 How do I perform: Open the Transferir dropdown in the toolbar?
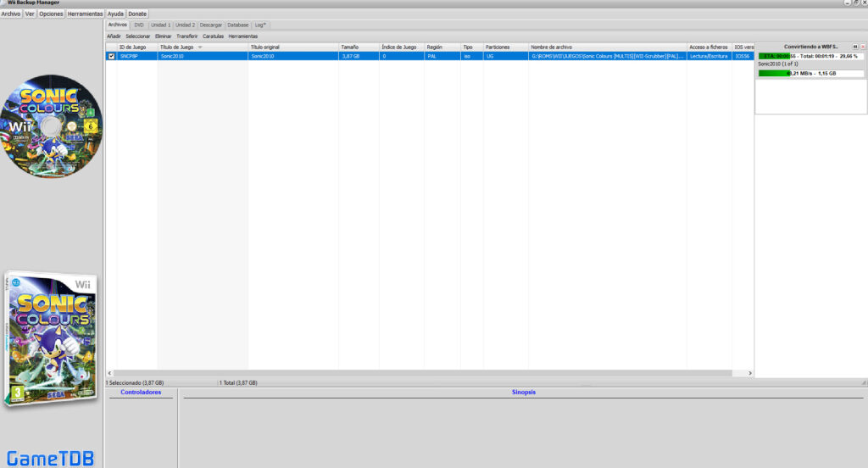(x=186, y=36)
